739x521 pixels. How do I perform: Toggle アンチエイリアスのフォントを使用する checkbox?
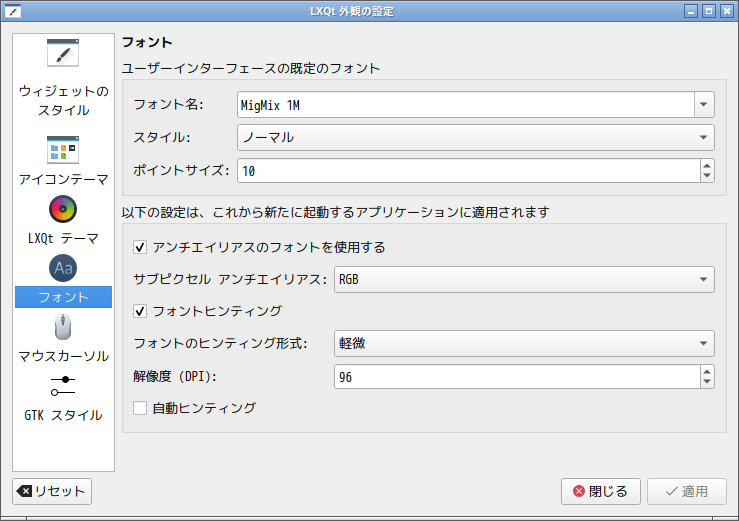140,247
